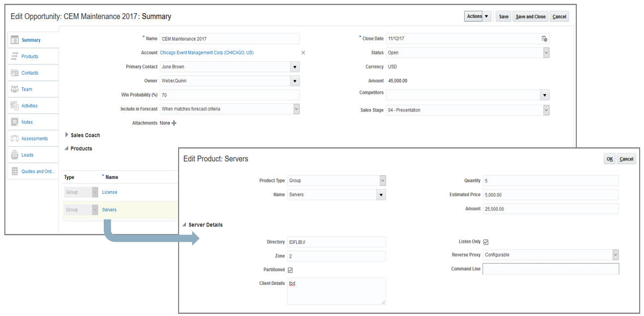Expand the Sales Coach section

[x=67, y=135]
